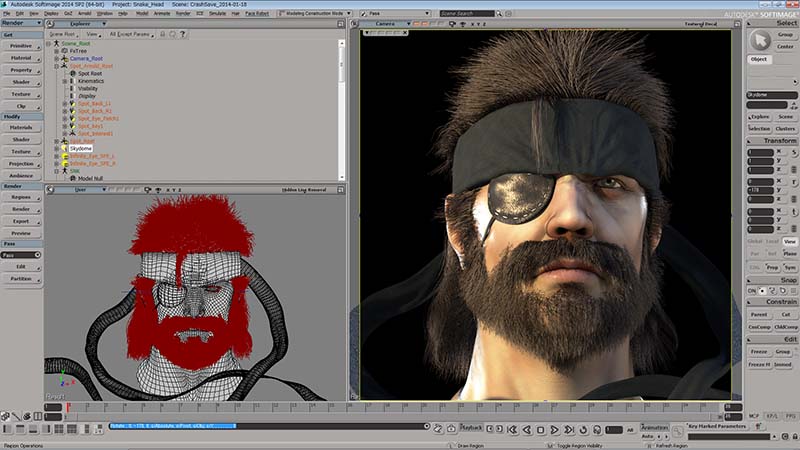800x450 pixels.
Task: Toggle the Y rotation axis button
Action: point(779,190)
